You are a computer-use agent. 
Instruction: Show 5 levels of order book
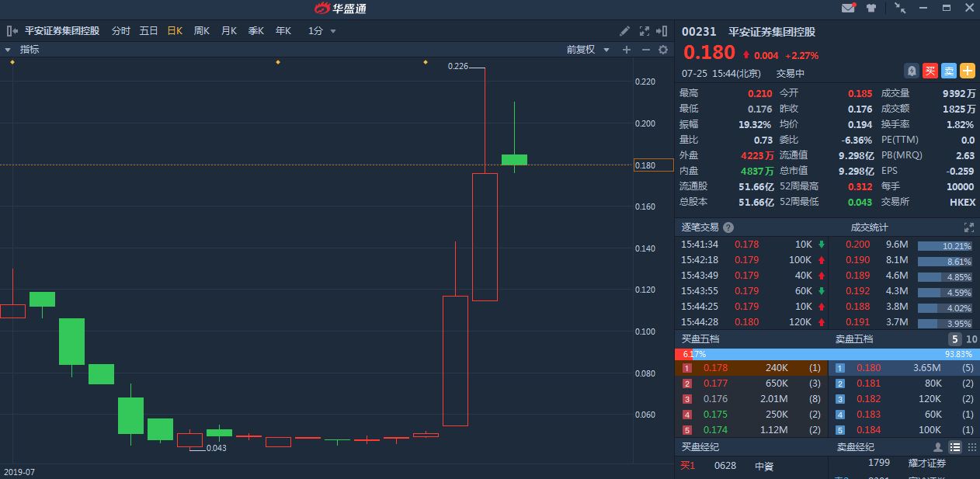[954, 339]
